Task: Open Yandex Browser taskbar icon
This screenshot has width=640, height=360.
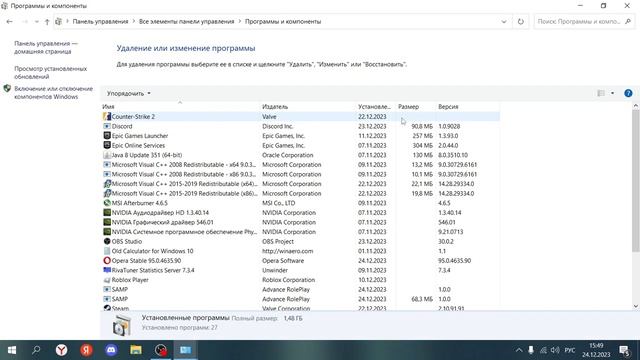Action: tap(62, 350)
